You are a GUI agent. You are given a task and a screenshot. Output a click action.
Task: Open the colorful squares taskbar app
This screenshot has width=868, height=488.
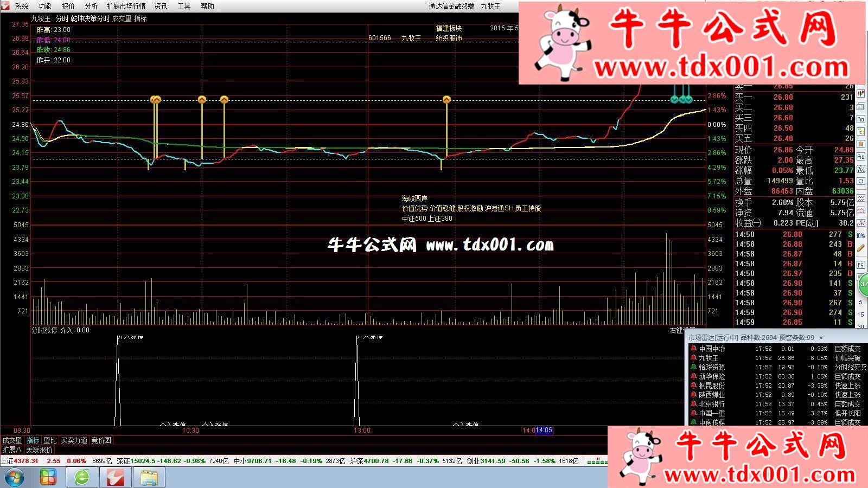pos(48,478)
